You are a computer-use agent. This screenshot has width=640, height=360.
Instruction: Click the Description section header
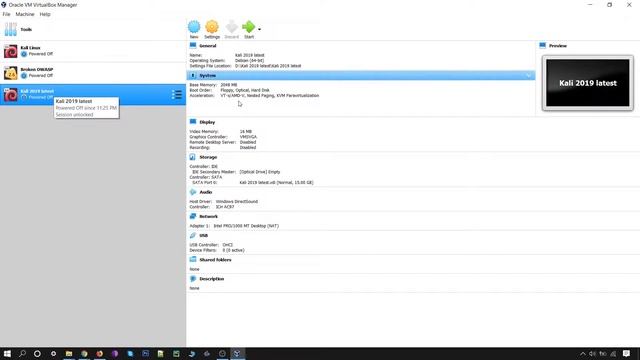[212, 279]
